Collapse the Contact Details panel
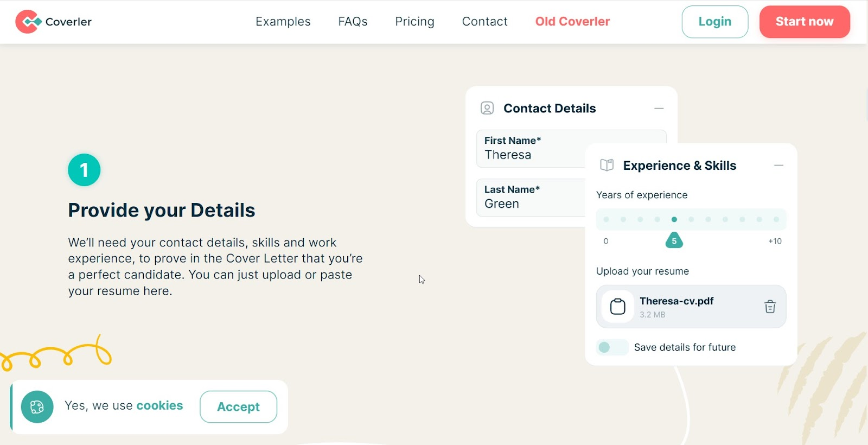868x445 pixels. 659,108
